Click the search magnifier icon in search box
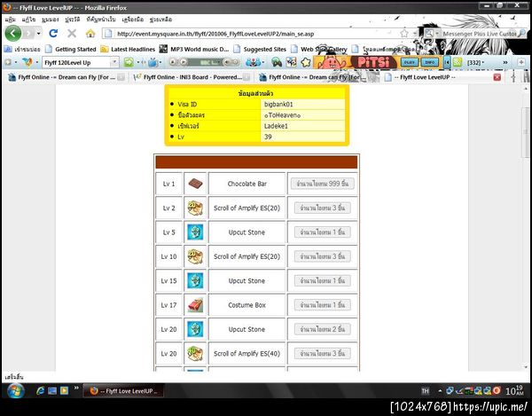Screen dimensions: 532x416 [x=522, y=33]
